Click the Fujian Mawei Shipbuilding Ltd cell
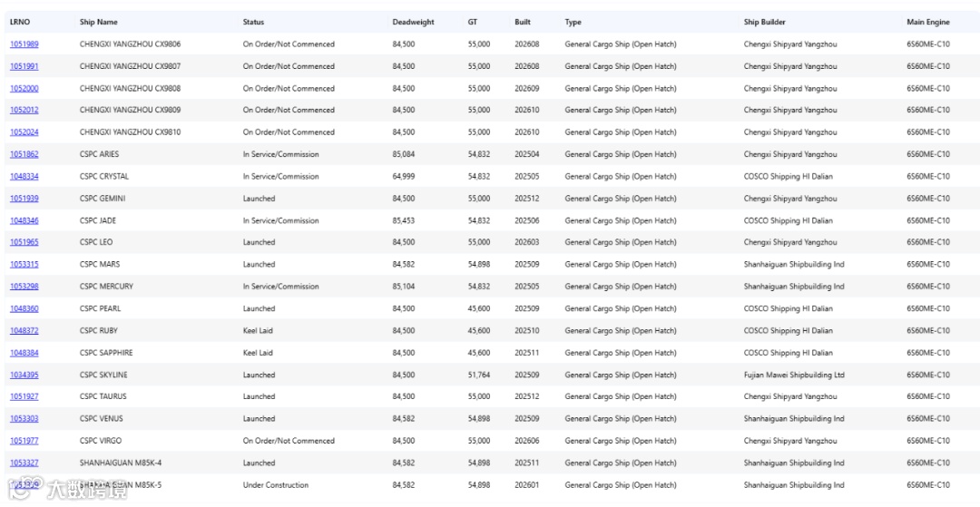980x507 pixels. point(794,375)
